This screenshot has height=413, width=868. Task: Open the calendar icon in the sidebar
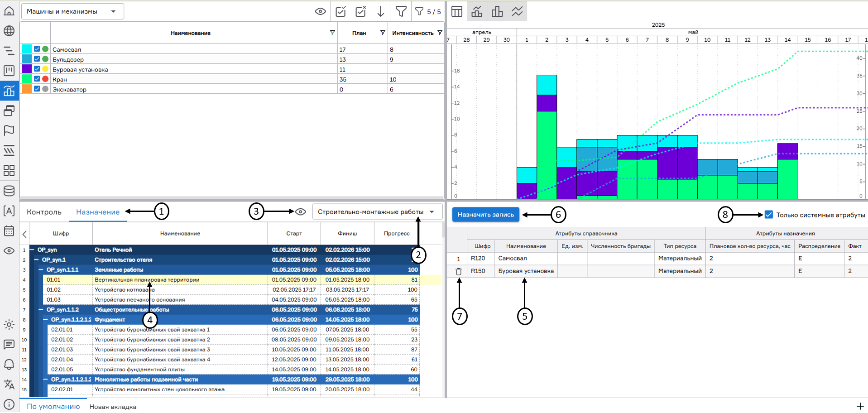pyautogui.click(x=9, y=231)
